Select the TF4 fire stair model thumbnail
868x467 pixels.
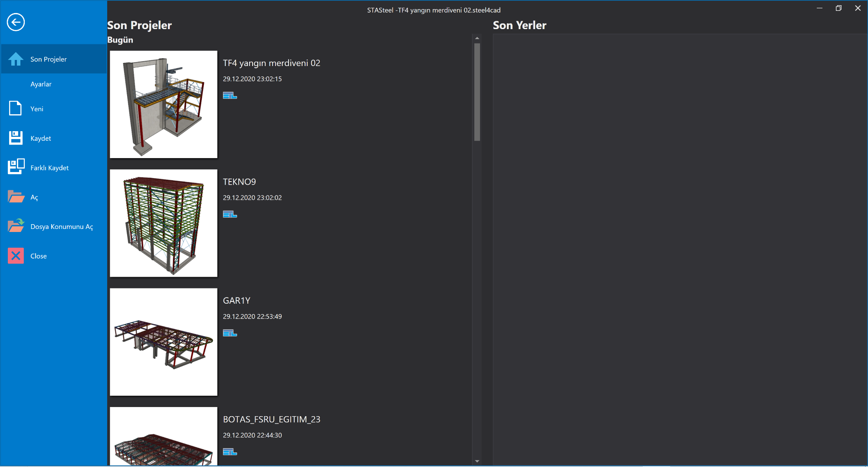164,104
